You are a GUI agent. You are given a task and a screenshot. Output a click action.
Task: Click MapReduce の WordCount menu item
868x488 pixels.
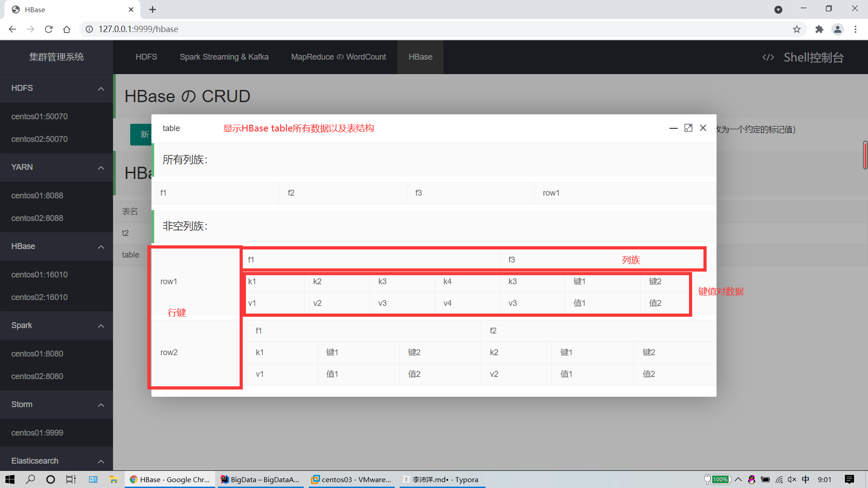pos(339,56)
